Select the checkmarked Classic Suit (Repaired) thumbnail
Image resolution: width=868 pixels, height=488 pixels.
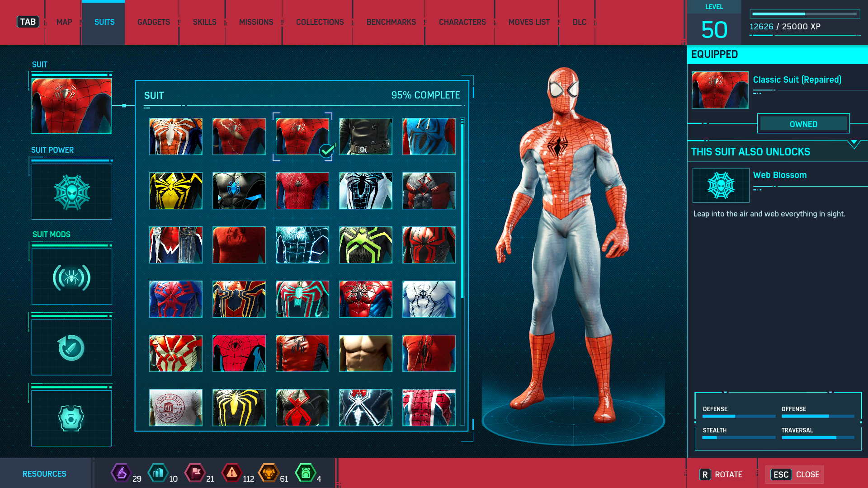pyautogui.click(x=302, y=136)
